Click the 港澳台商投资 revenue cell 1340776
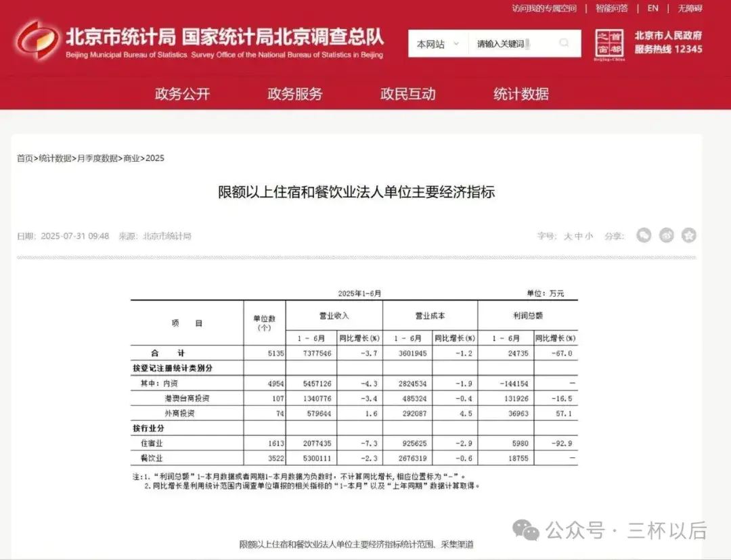Viewport: 731px width, 560px height. 317,399
